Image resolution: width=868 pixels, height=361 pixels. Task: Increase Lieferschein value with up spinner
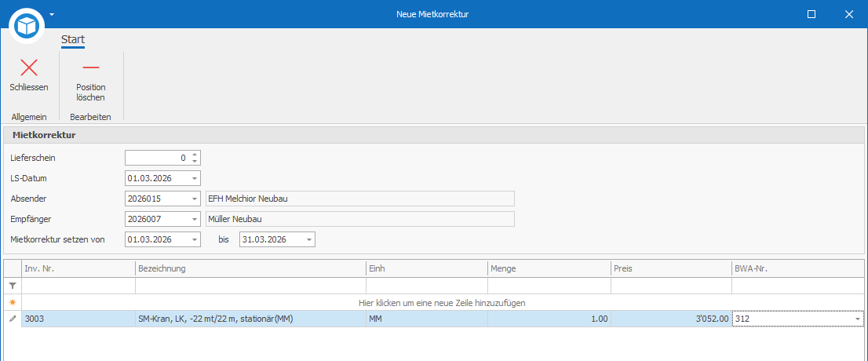(195, 155)
